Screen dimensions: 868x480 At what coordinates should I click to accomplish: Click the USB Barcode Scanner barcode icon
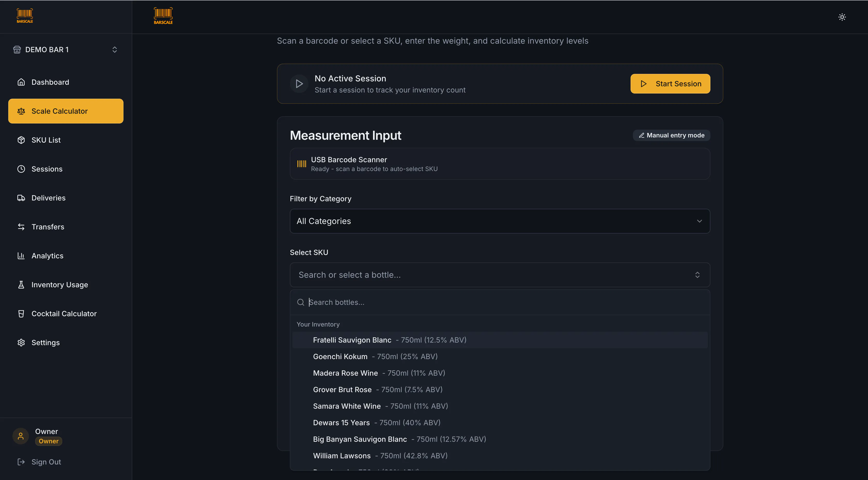301,164
